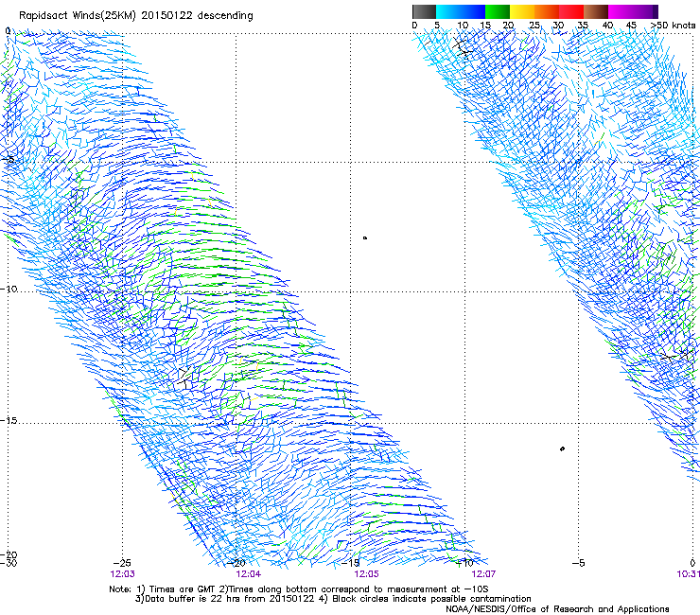Viewport: 700px width, 615px height.
Task: Click the black wind barb at top of right swath
Action: click(462, 46)
